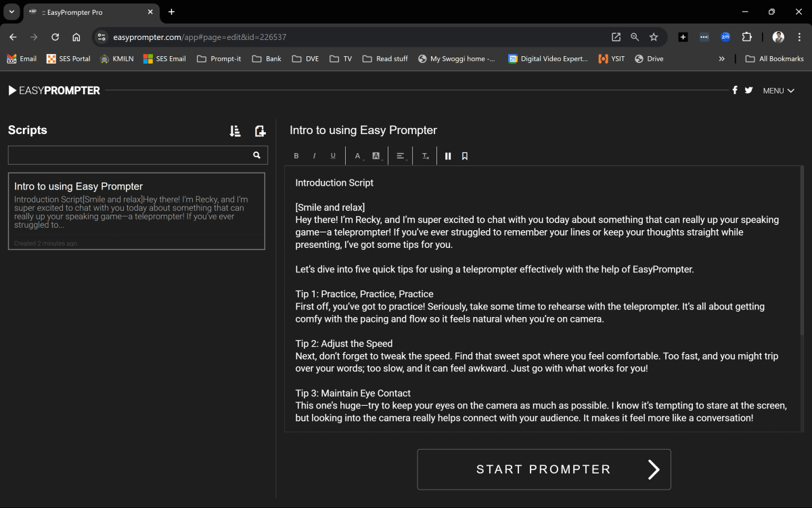812x508 pixels.
Task: Add a bookmark with the bookmark icon
Action: 465,156
